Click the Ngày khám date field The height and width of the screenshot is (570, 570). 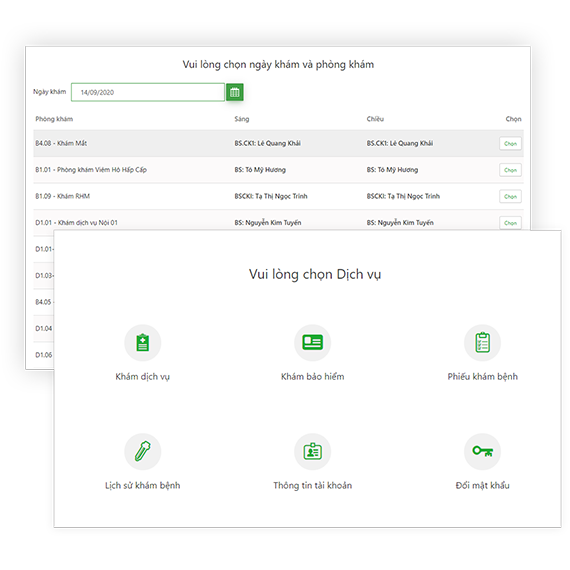tap(148, 92)
